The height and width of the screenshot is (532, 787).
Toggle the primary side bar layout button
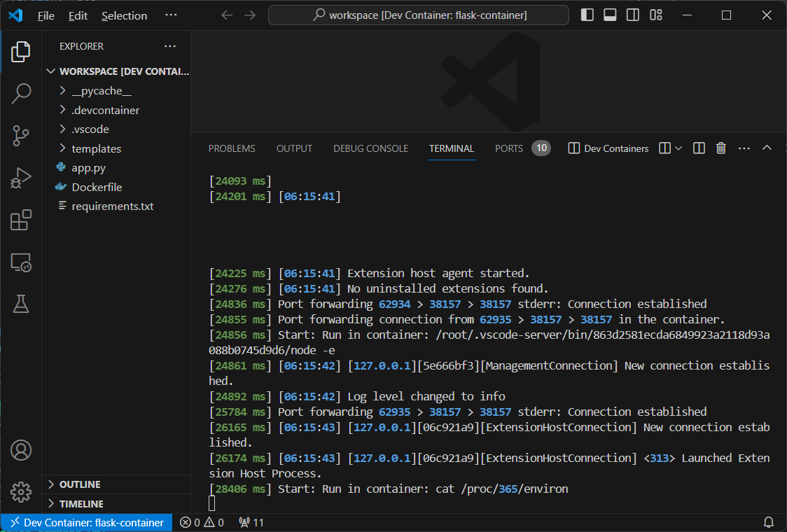(x=587, y=15)
